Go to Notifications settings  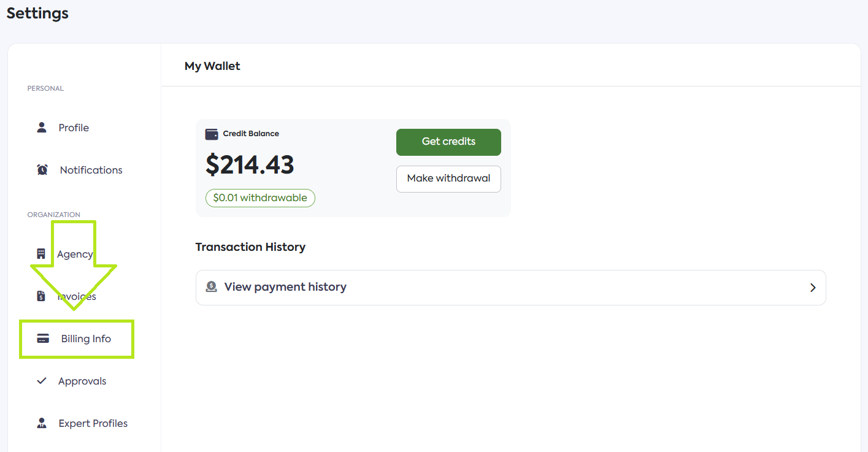coord(91,170)
